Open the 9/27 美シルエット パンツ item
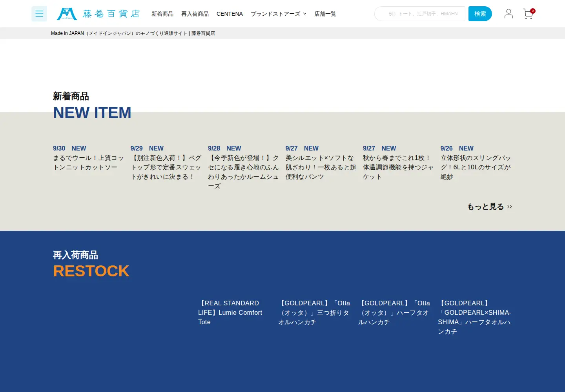Screen dimensions: 565x392 click(x=321, y=167)
